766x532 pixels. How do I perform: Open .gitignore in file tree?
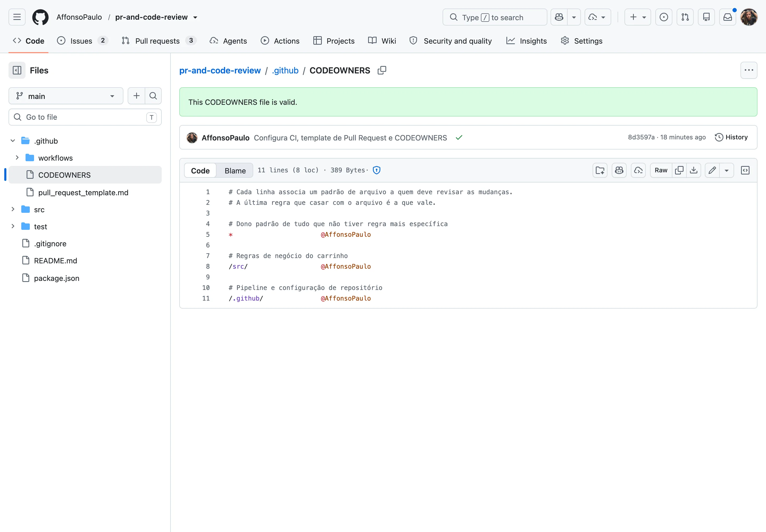[x=50, y=243]
